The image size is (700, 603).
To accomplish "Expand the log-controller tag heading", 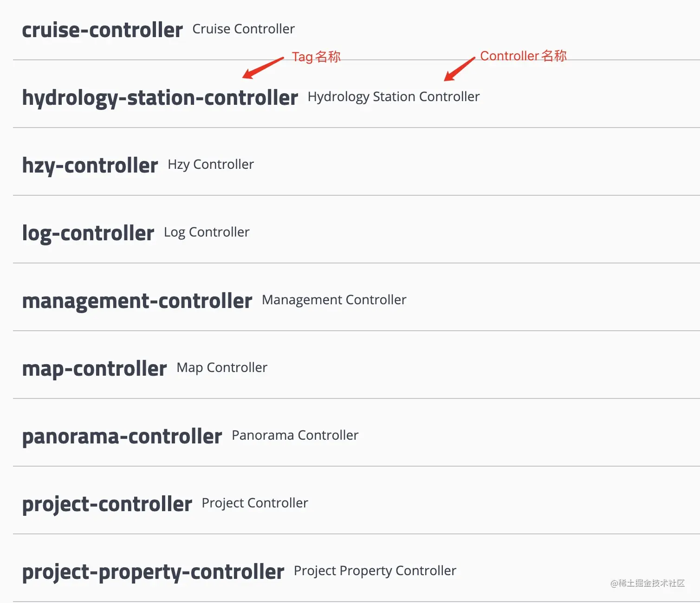I will [x=88, y=233].
